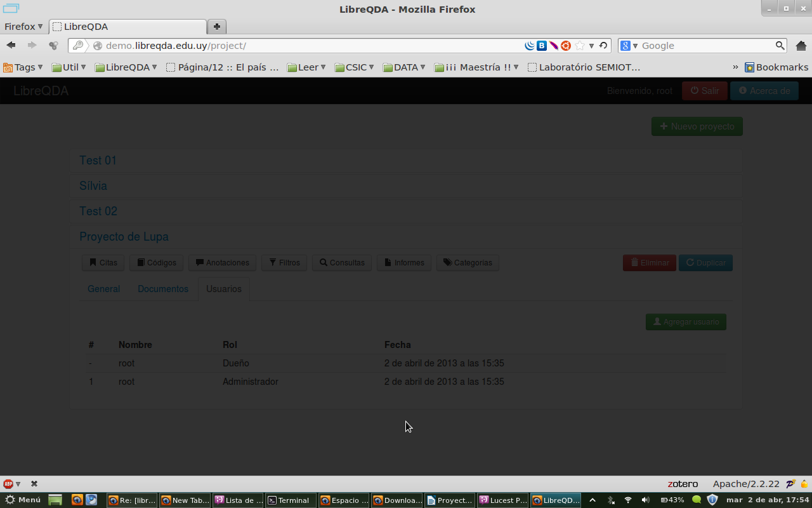Open the Anotaciones section button
812x508 pixels.
coord(223,263)
